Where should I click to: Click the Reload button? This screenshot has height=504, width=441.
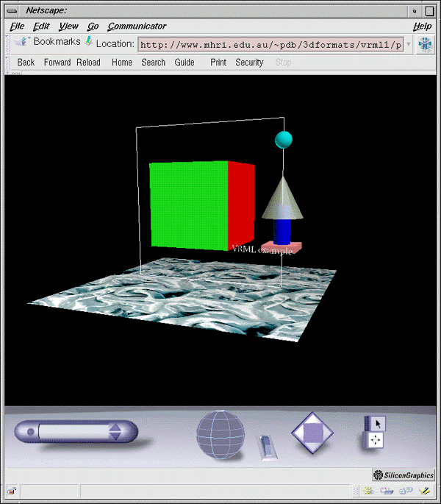pos(88,63)
